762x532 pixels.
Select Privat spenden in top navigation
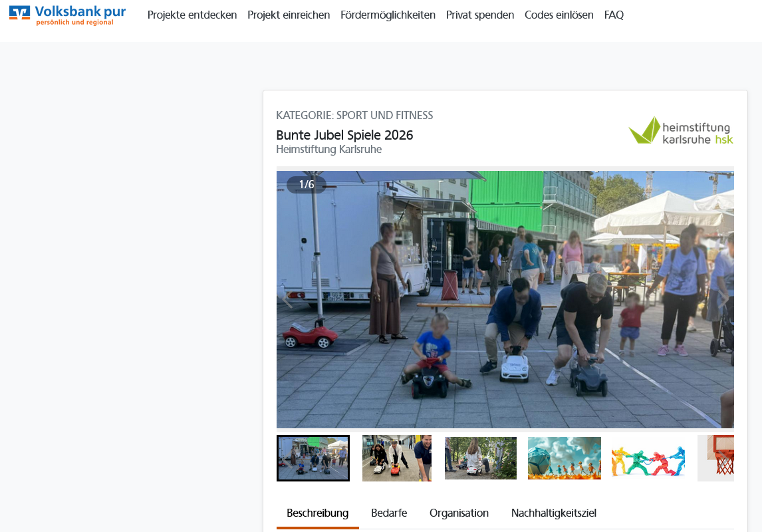(479, 15)
